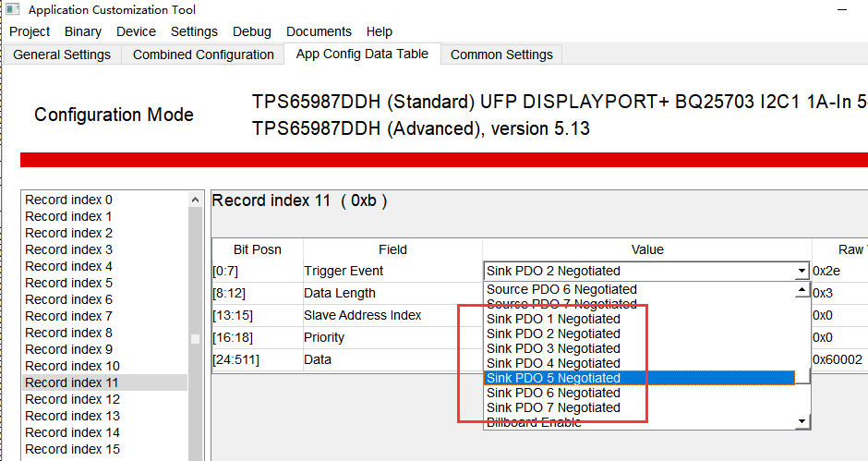
Task: Select Record index 6
Action: pos(104,299)
